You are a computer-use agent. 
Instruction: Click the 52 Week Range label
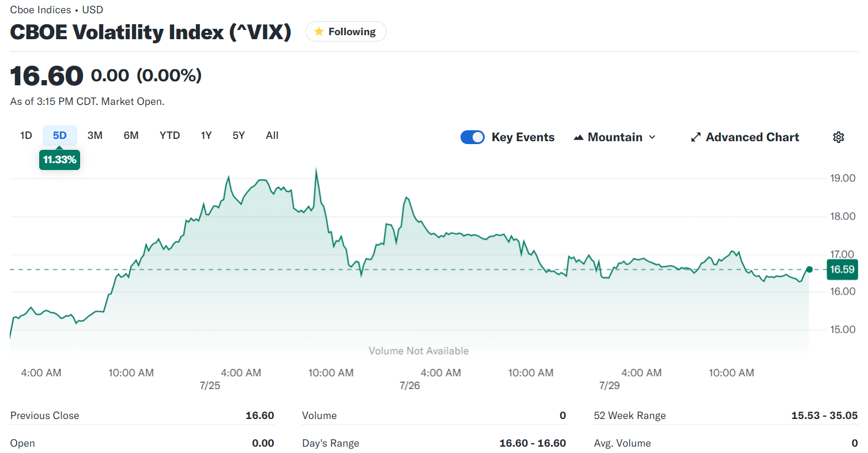(630, 416)
